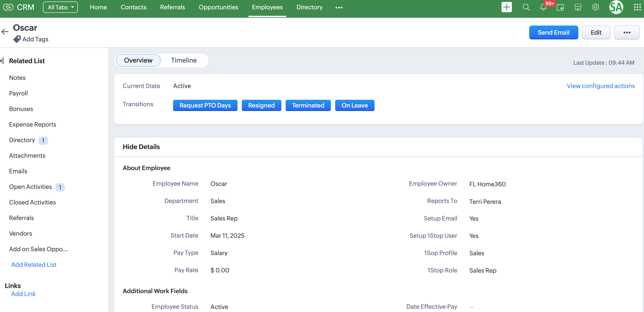Open the calendar icon in header

560,7
